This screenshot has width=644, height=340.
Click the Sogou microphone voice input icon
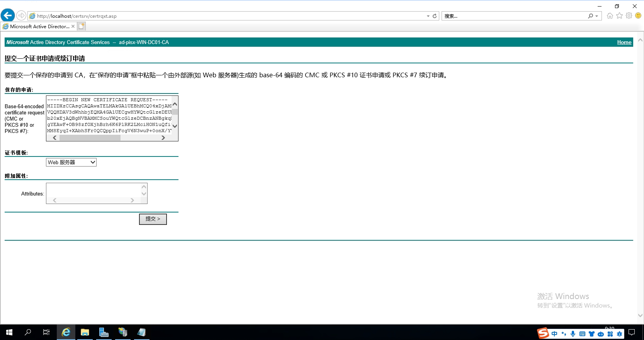[x=573, y=334]
